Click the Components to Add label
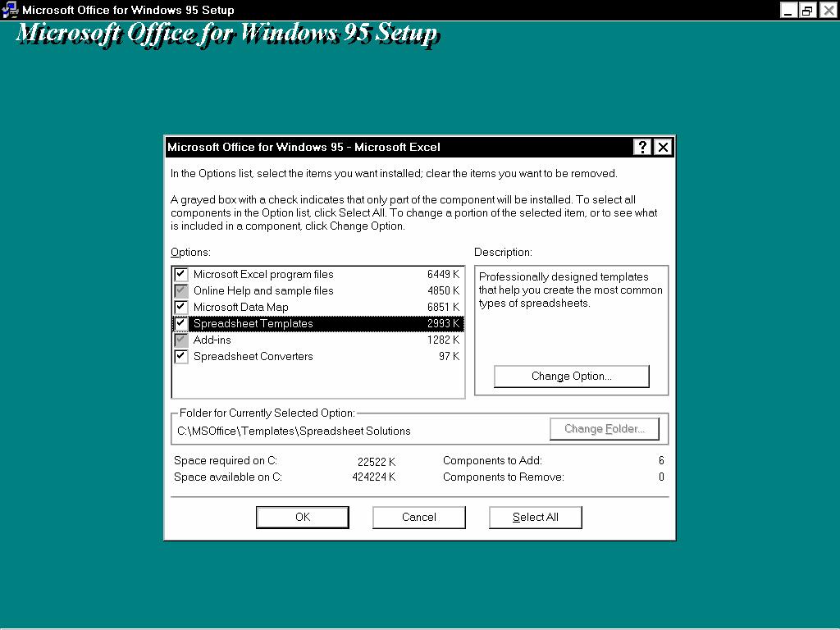 [x=493, y=461]
